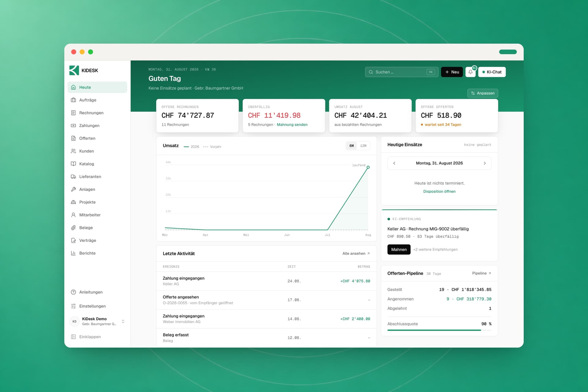The height and width of the screenshot is (392, 588).
Task: Open the Mitarbeiter person icon in sidebar
Action: (x=73, y=215)
